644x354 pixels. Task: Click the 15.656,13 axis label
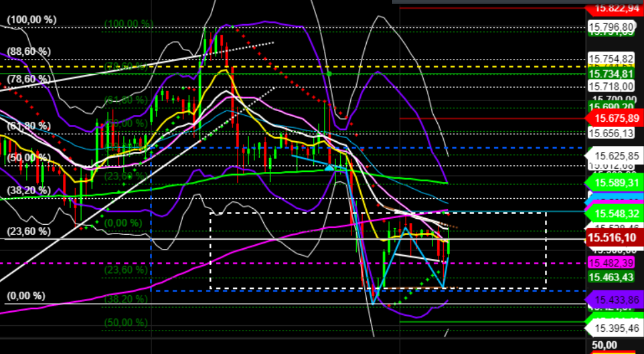[x=611, y=132]
